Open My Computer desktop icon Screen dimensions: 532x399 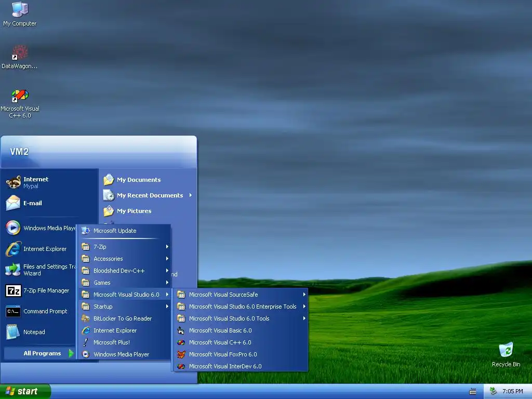click(x=20, y=14)
